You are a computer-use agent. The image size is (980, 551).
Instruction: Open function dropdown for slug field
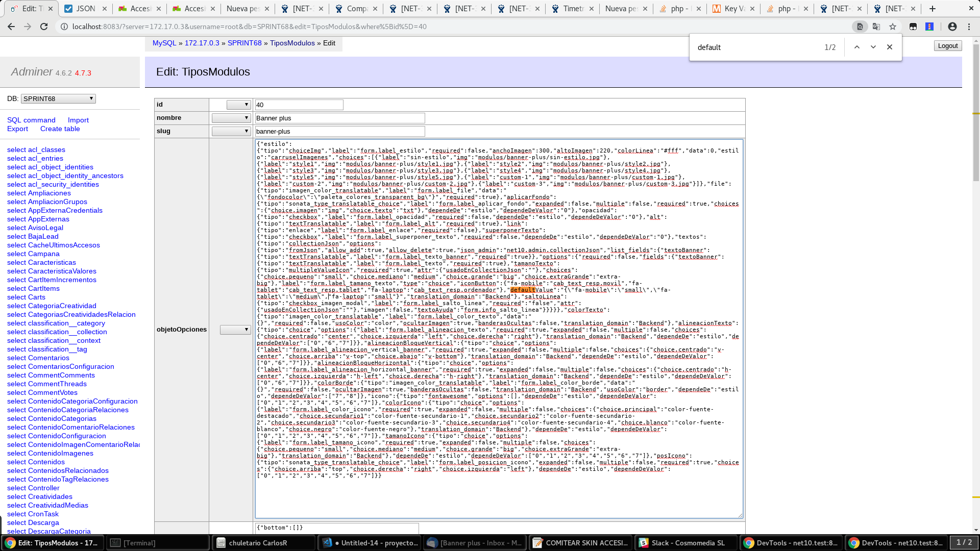(231, 131)
